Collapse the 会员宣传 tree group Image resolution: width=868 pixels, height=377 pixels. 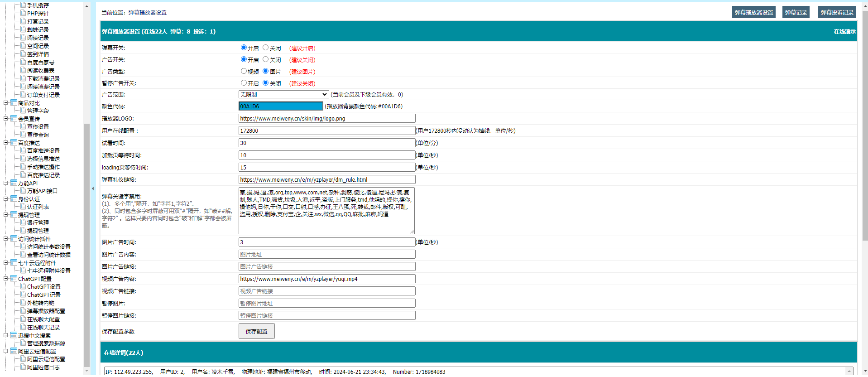[6, 119]
